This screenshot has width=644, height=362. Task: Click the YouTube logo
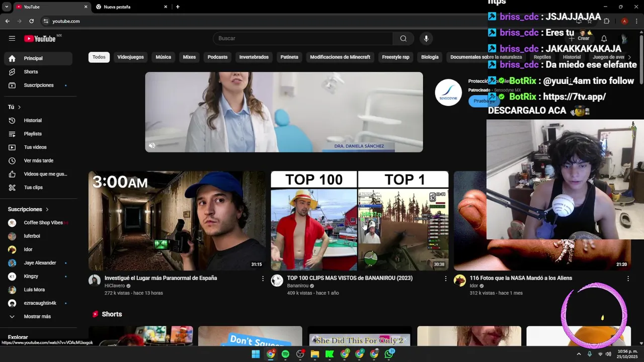coord(40,39)
